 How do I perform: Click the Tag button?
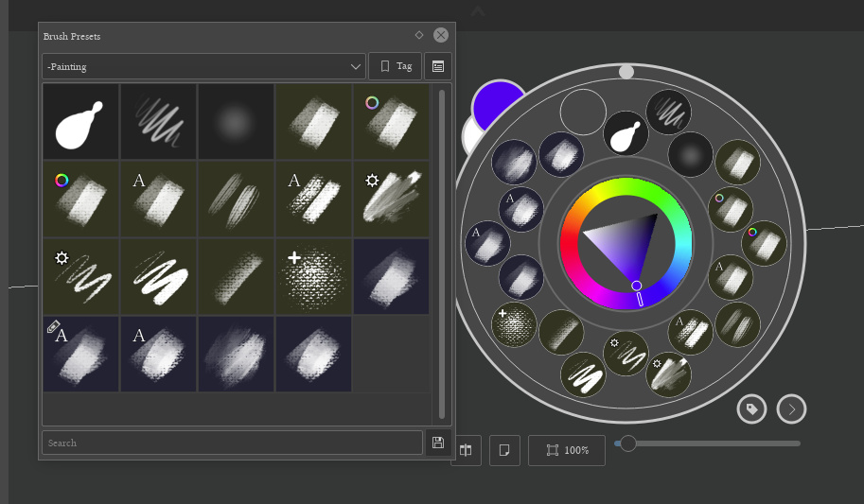tap(395, 66)
